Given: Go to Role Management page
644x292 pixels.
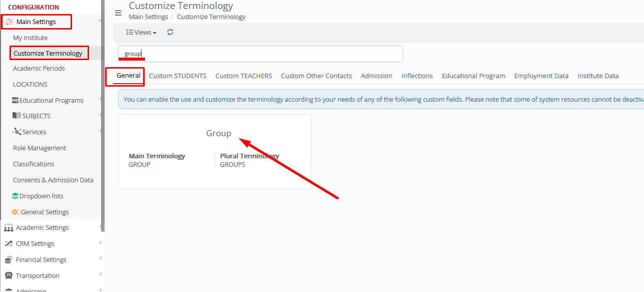Looking at the screenshot, I should pyautogui.click(x=40, y=148).
